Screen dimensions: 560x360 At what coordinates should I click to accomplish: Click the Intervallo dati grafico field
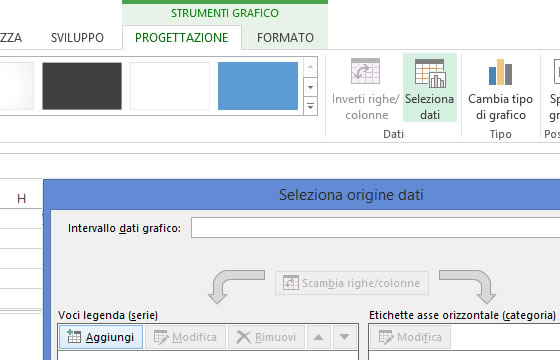375,228
